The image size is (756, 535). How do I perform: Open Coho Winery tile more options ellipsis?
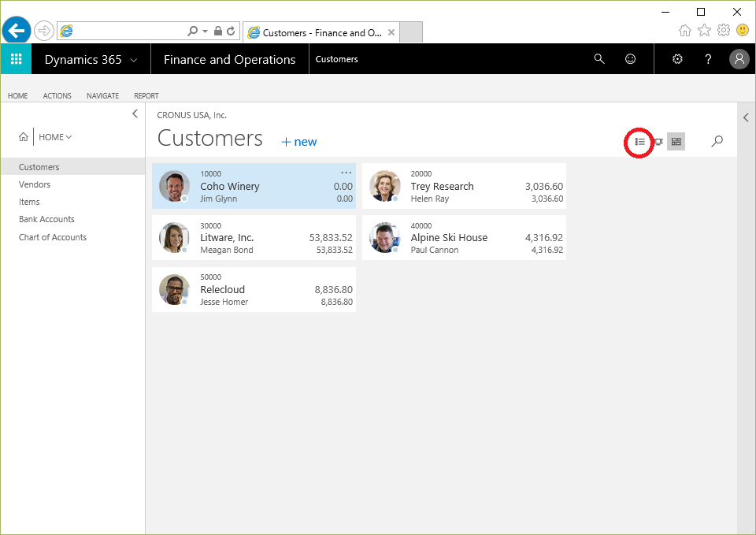346,173
